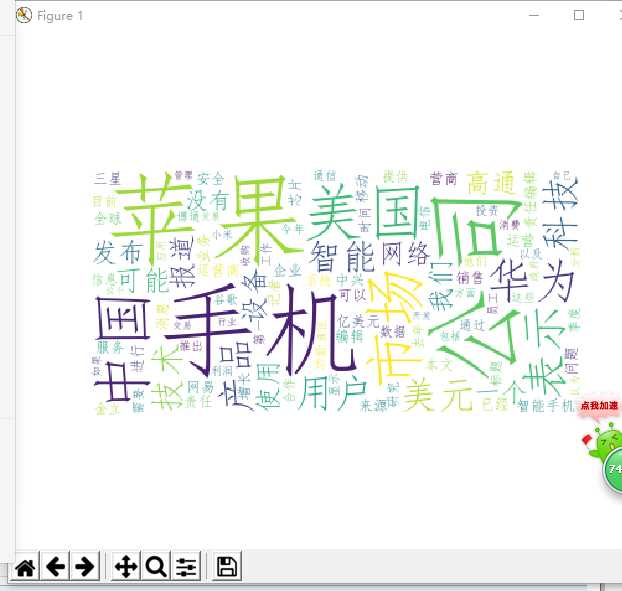Click the red '点我加速' speech bubble
The image size is (622, 591).
[x=599, y=406]
